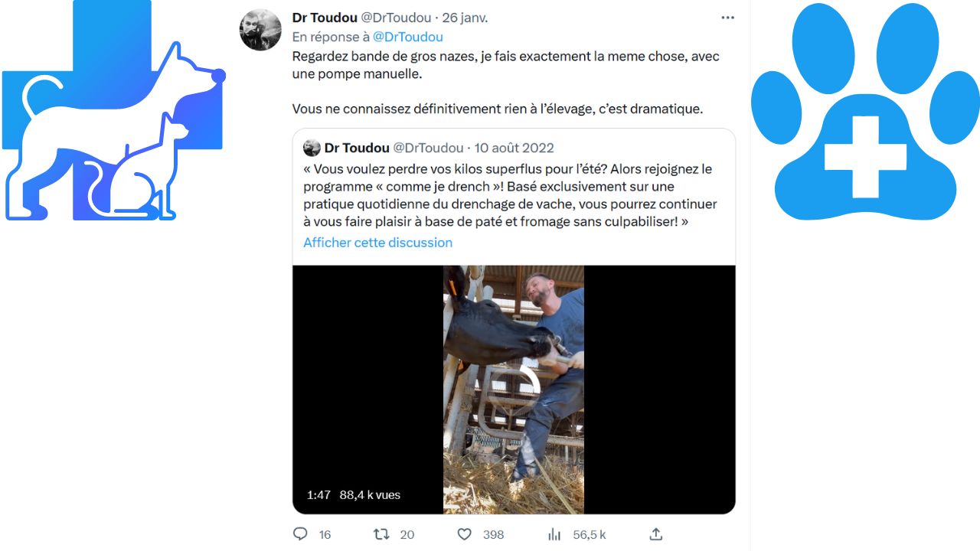Click the 1:47 video duration badge

click(318, 495)
